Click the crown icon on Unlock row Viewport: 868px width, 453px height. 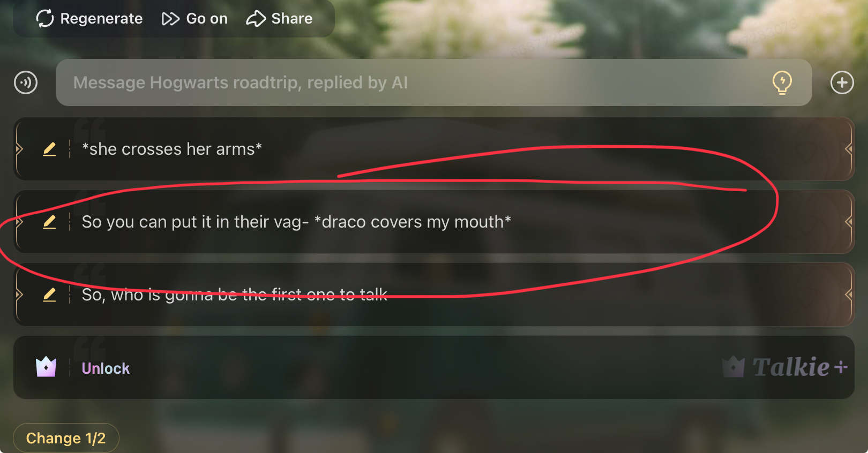click(x=46, y=367)
